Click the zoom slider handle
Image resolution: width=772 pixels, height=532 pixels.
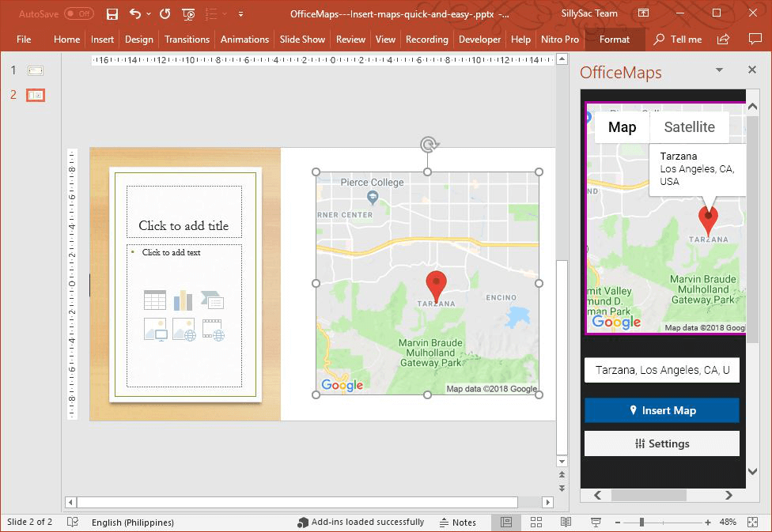(x=641, y=522)
